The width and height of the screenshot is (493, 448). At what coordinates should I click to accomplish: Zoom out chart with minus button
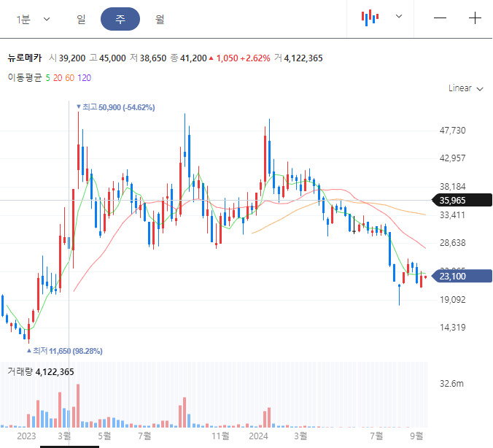440,18
